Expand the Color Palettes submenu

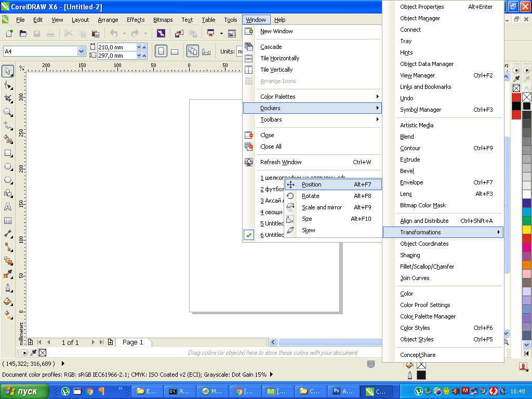[312, 97]
